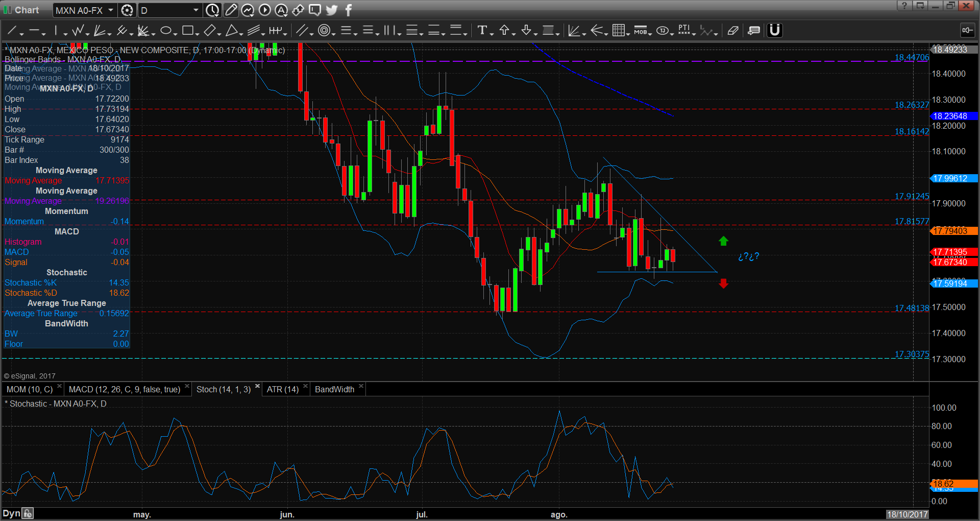Select the Fibonacci circles tool
This screenshot has height=521, width=980.
(x=324, y=31)
